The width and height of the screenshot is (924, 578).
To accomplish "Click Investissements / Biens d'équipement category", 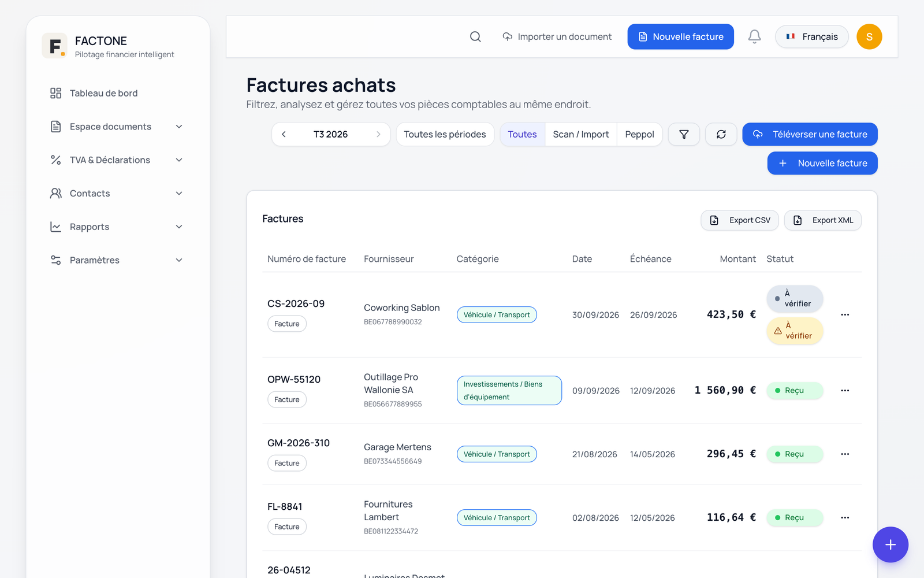I will pyautogui.click(x=509, y=390).
